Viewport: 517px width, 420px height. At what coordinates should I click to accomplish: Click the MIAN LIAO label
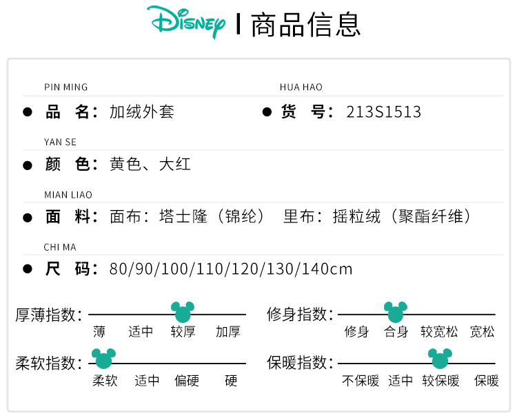point(68,195)
